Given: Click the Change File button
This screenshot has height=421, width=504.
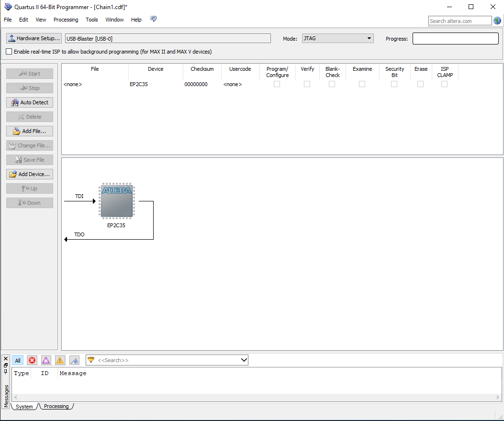Looking at the screenshot, I should pos(30,145).
